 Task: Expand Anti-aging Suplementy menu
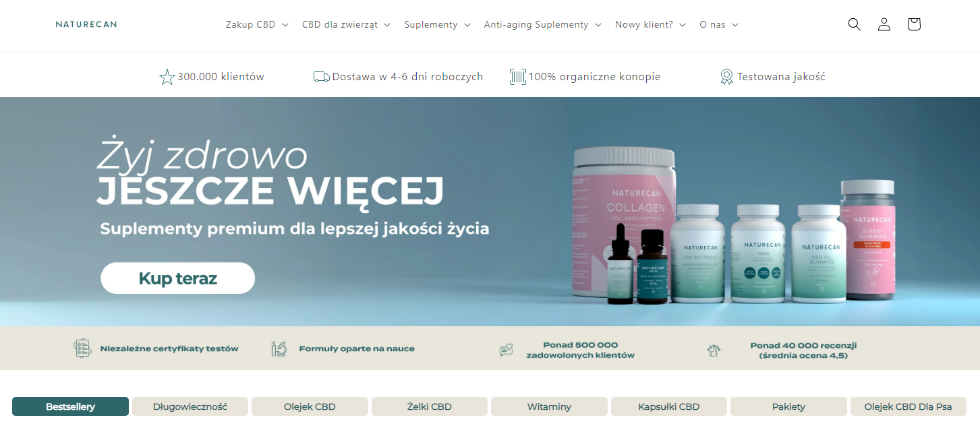(542, 24)
